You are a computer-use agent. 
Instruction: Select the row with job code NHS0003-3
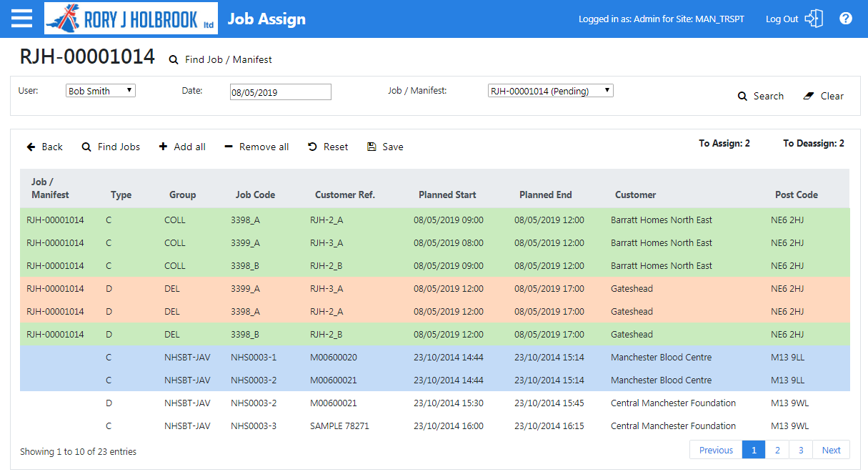click(435, 426)
